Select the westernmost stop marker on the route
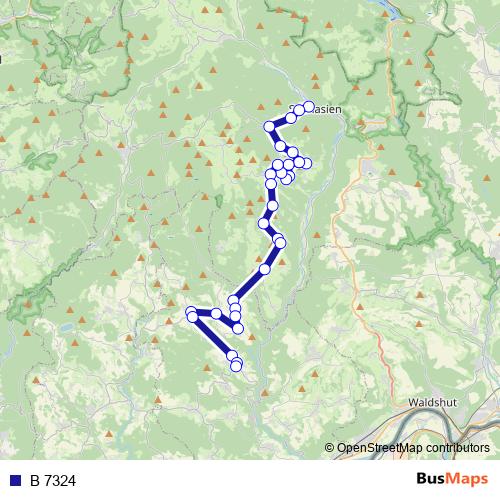 [191, 312]
